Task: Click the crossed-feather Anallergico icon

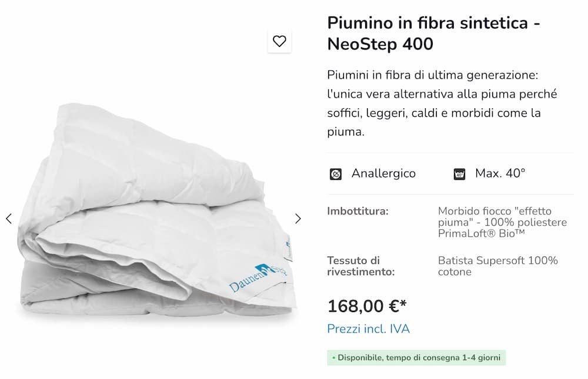Action: click(336, 173)
